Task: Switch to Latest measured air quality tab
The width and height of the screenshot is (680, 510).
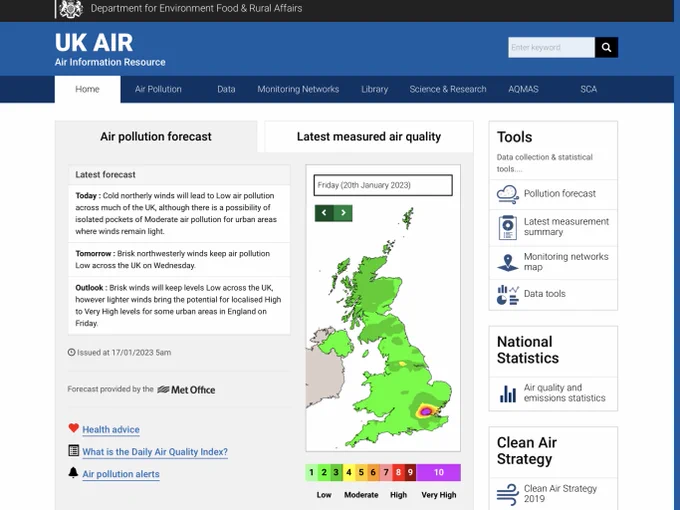Action: pyautogui.click(x=369, y=137)
